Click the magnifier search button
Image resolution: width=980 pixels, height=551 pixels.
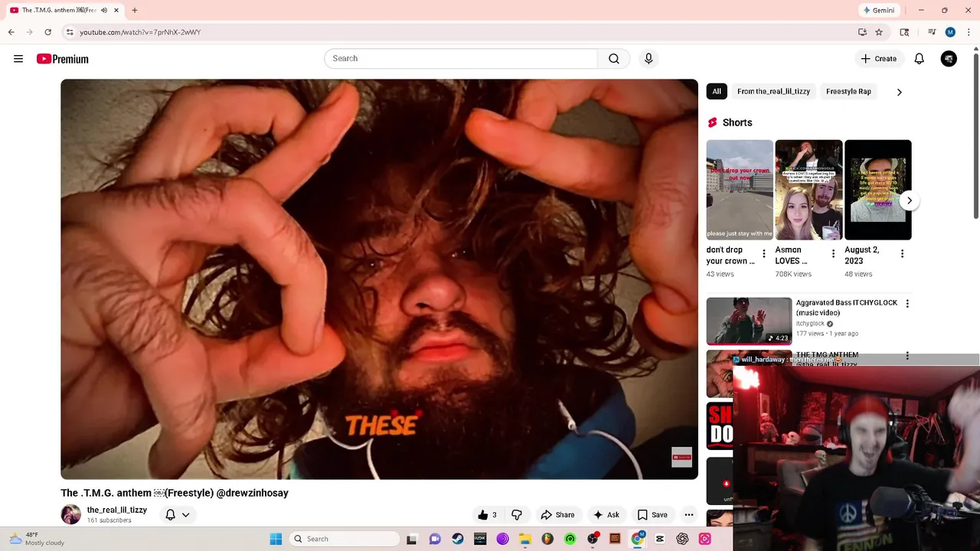[x=614, y=59]
